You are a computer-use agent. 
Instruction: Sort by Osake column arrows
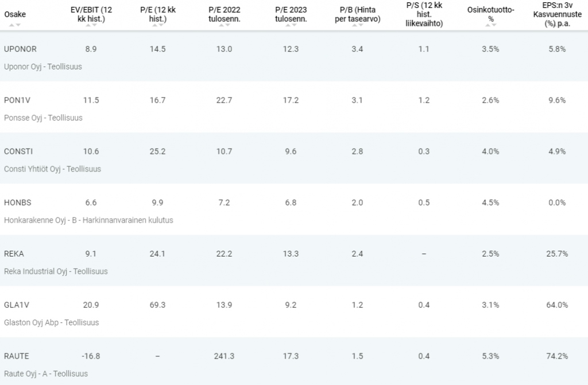pyautogui.click(x=14, y=25)
